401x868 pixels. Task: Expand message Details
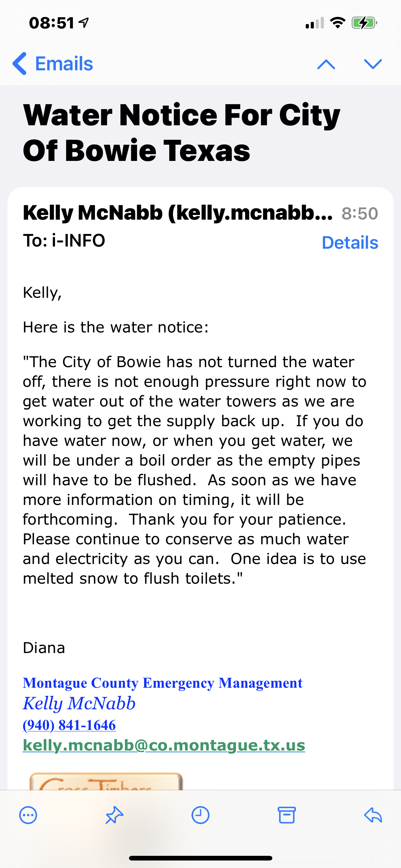coord(350,242)
